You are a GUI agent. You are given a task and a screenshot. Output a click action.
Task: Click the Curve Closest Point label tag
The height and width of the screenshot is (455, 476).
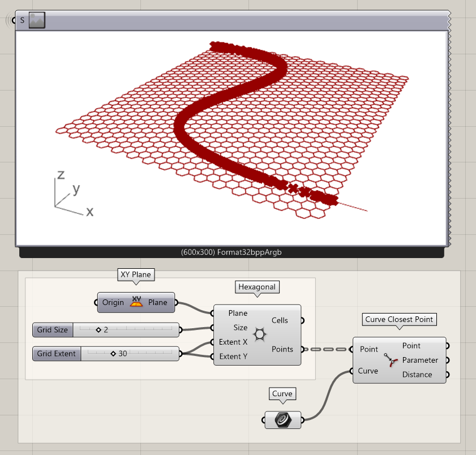(399, 319)
